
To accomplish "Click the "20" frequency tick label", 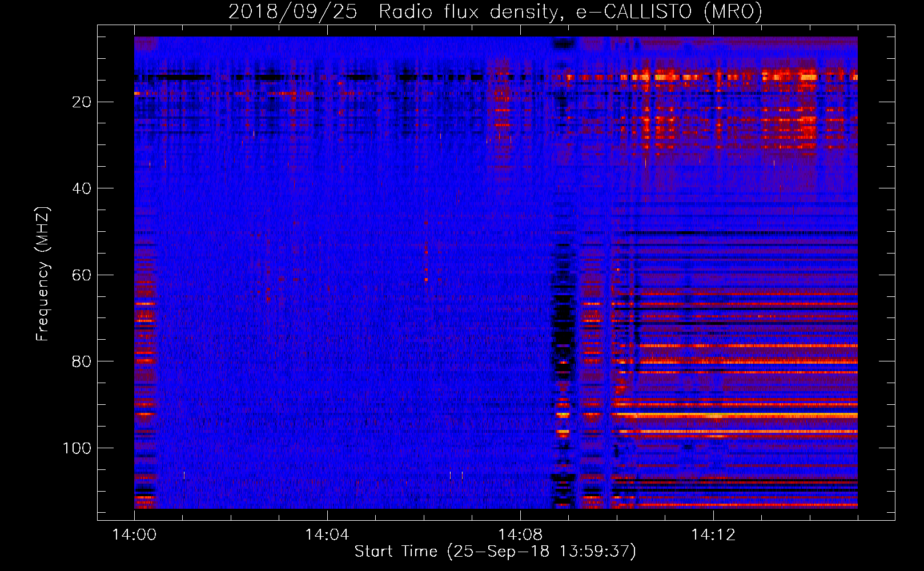I will (82, 102).
